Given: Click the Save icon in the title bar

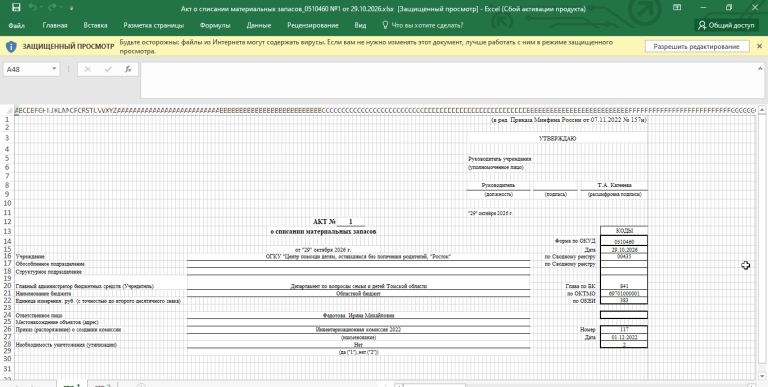Looking at the screenshot, I should [16, 8].
